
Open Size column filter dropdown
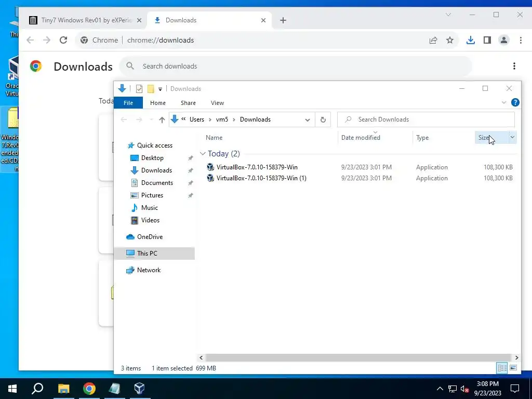[512, 137]
